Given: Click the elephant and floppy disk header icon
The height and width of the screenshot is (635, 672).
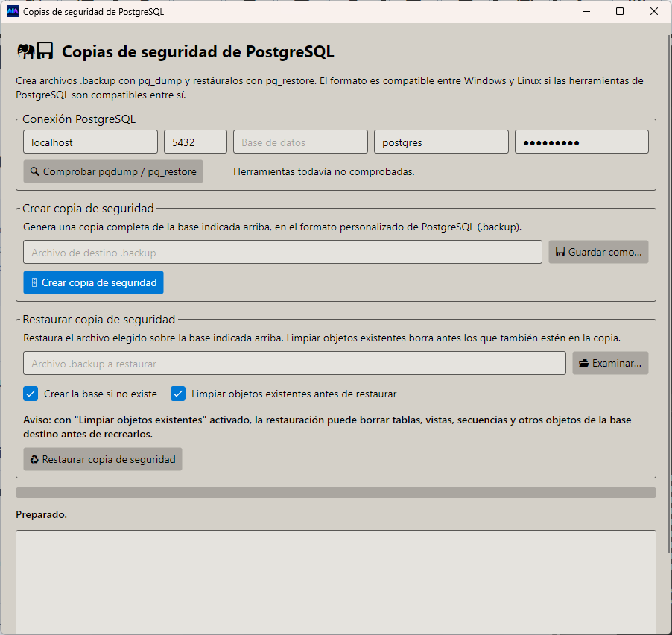Looking at the screenshot, I should pyautogui.click(x=35, y=51).
